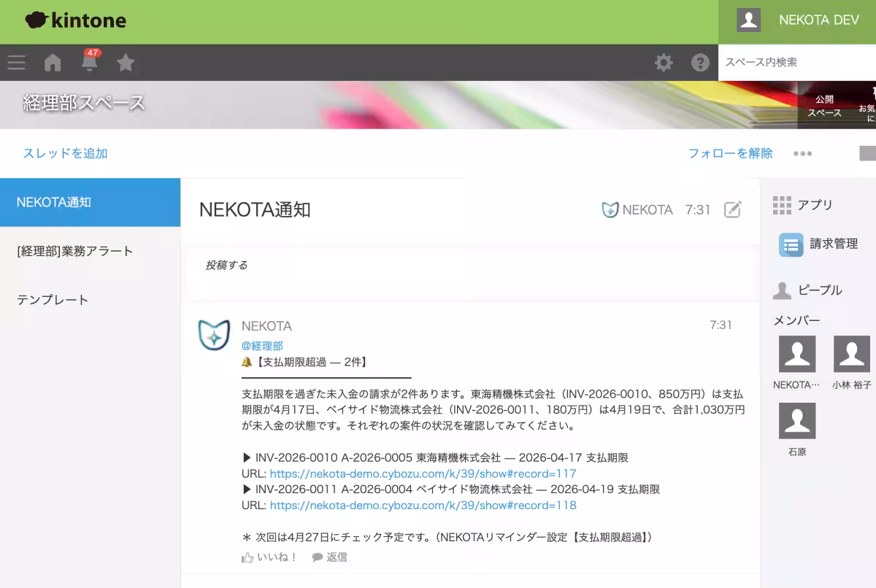This screenshot has height=588, width=876.
Task: Open 小林 裕子 member profile avatar
Action: 851,355
